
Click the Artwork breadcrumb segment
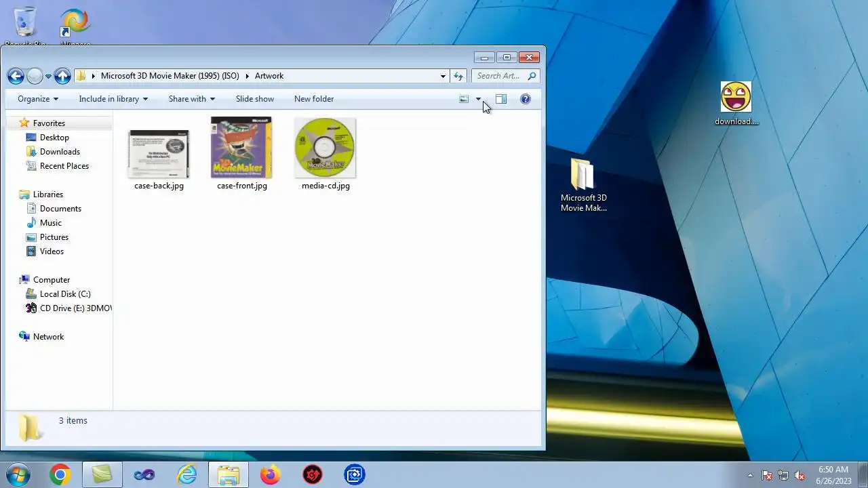269,76
